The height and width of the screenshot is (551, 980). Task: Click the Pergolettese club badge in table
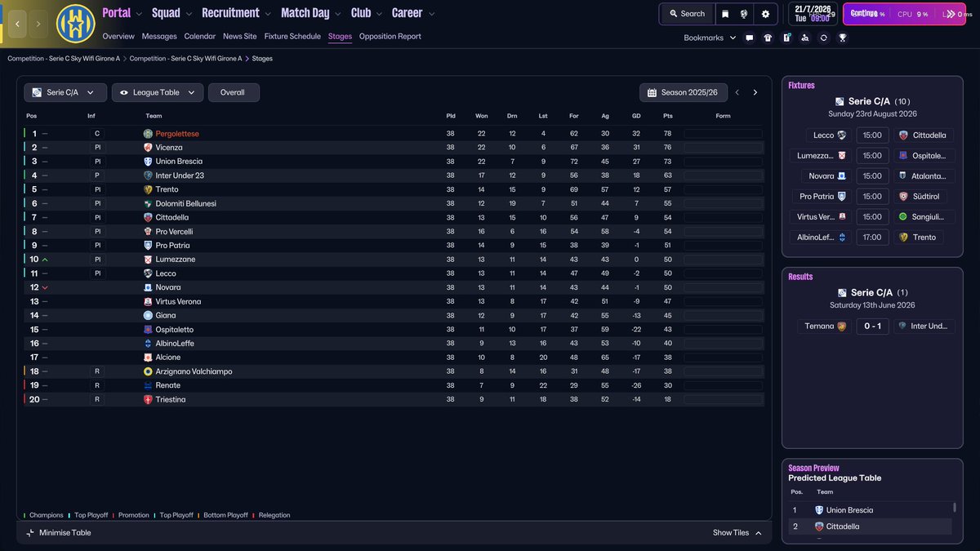click(148, 134)
